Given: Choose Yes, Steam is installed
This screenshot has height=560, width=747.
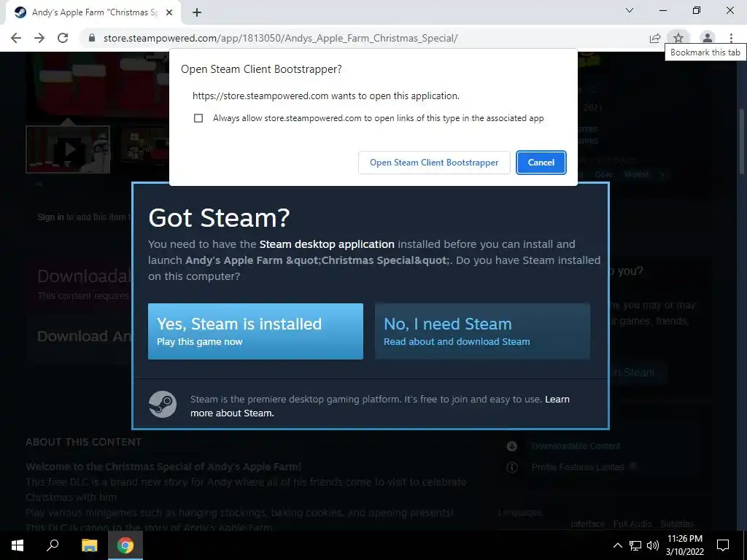Looking at the screenshot, I should (x=255, y=332).
